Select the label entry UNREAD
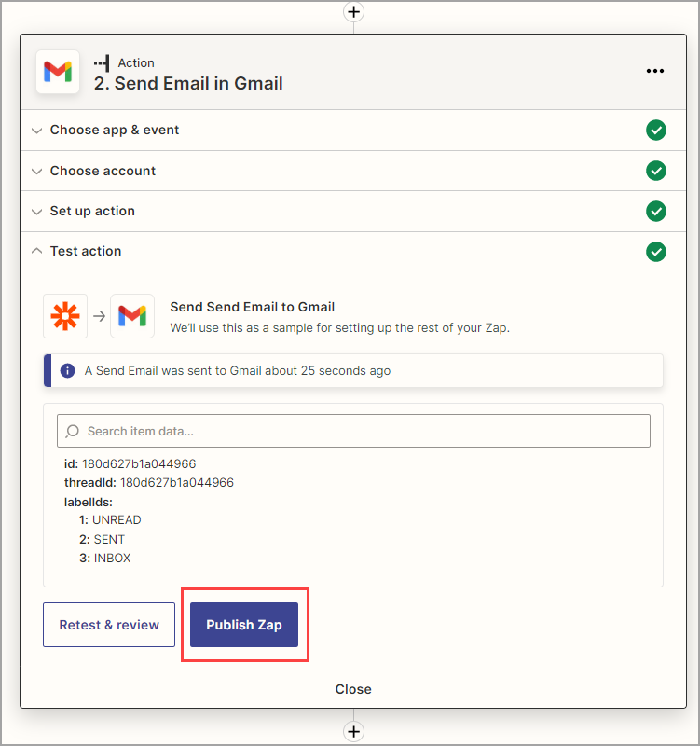 coord(117,520)
